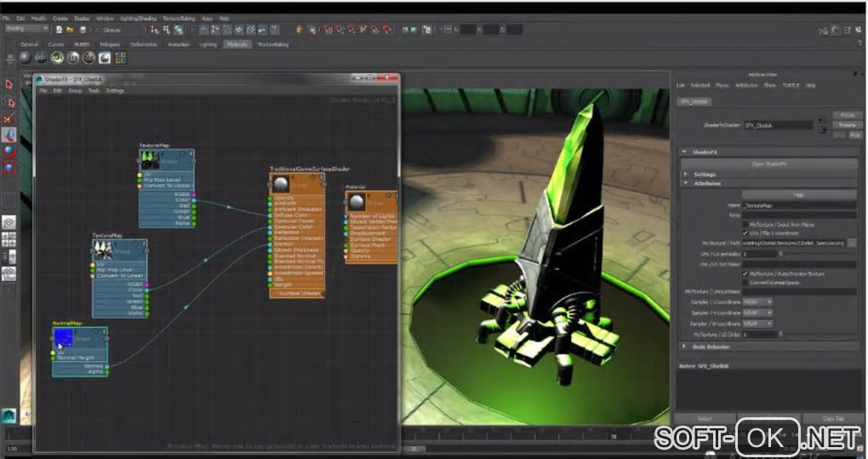
Task: Disable the Auto Preview Texture checkbox
Action: click(745, 274)
